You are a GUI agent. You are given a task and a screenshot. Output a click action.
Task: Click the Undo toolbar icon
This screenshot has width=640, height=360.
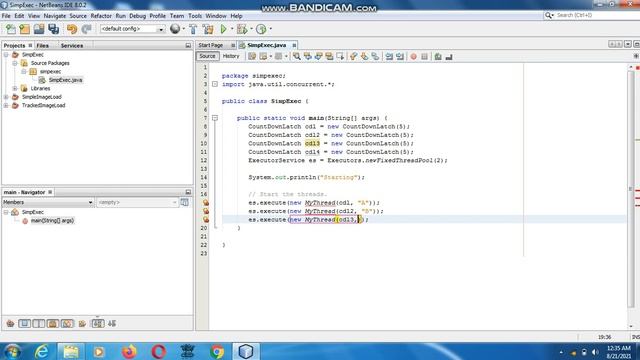pos(72,29)
